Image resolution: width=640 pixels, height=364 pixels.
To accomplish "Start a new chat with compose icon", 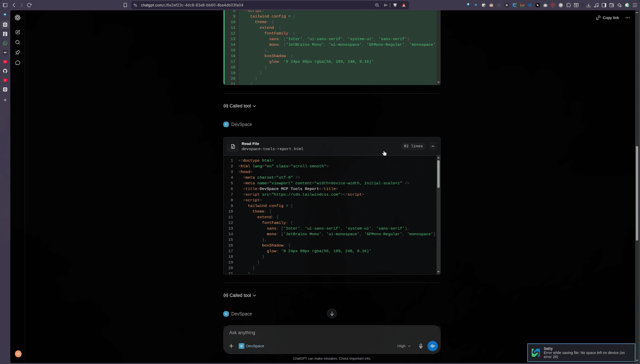I will click(x=17, y=32).
